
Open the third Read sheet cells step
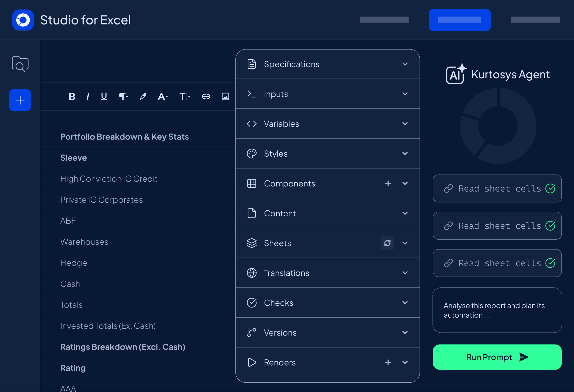pyautogui.click(x=497, y=263)
